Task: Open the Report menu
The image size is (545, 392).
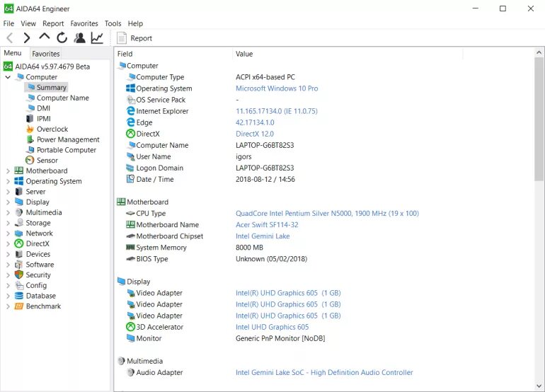Action: coord(53,23)
